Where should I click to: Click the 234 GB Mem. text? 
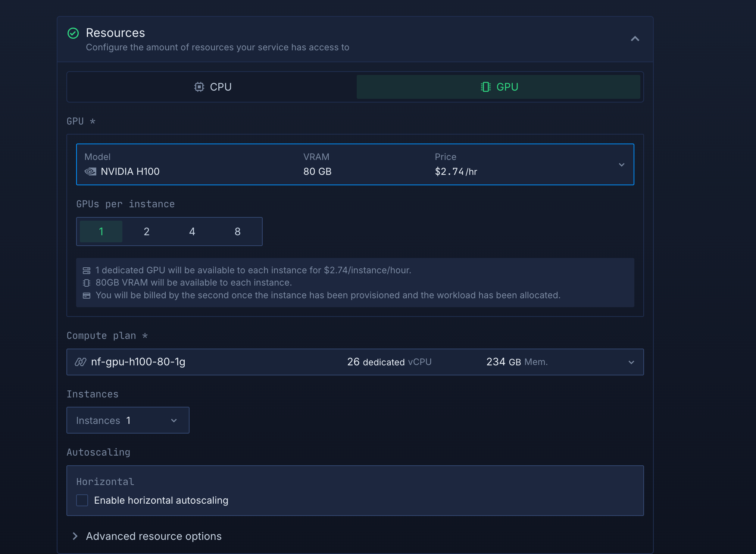coord(517,362)
